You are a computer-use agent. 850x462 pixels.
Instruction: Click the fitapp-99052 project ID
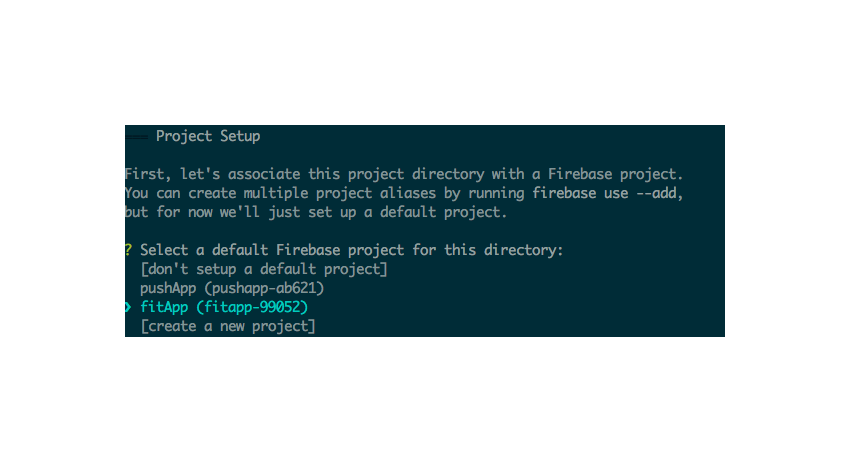click(255, 307)
